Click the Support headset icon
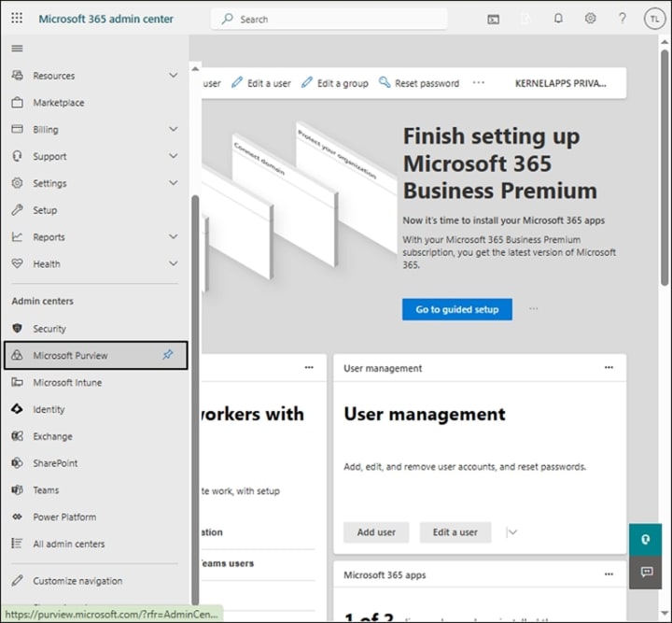 click(17, 156)
